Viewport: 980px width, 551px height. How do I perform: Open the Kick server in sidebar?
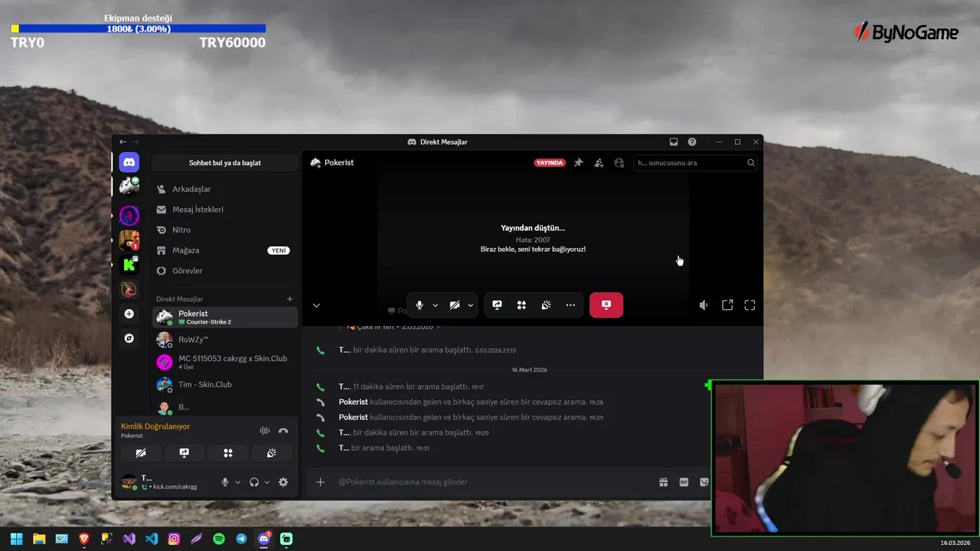point(129,264)
